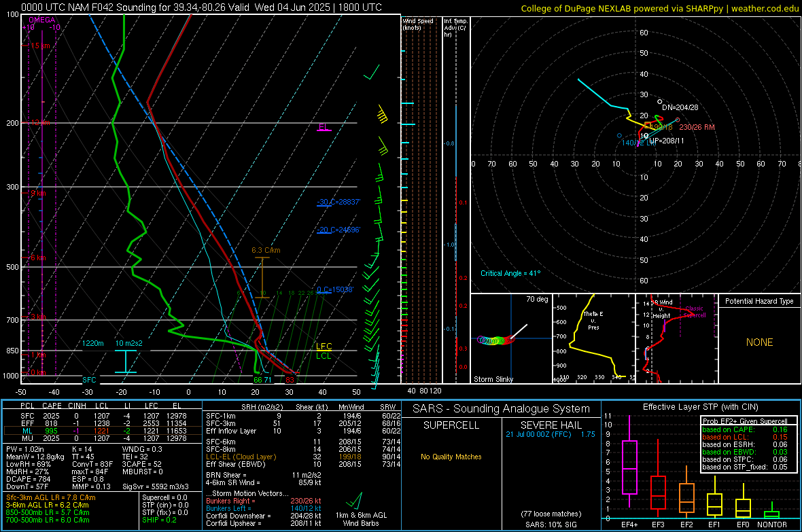Click the (77 loose matches) text
This screenshot has height=532, width=802.
[551, 514]
